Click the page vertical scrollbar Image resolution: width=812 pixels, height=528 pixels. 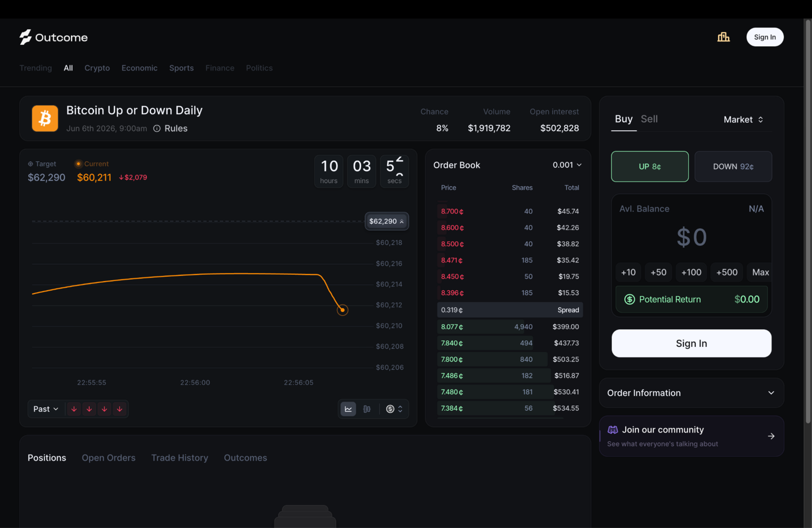coord(808,222)
